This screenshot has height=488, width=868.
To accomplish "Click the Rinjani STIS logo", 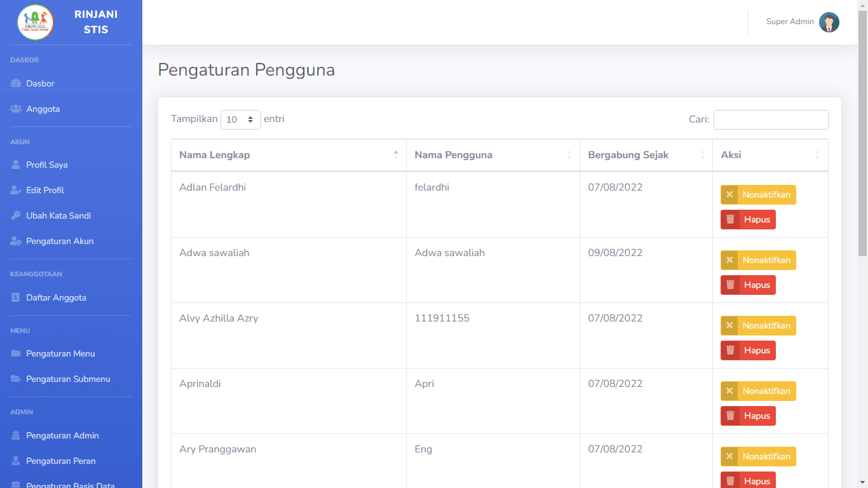I will point(36,22).
